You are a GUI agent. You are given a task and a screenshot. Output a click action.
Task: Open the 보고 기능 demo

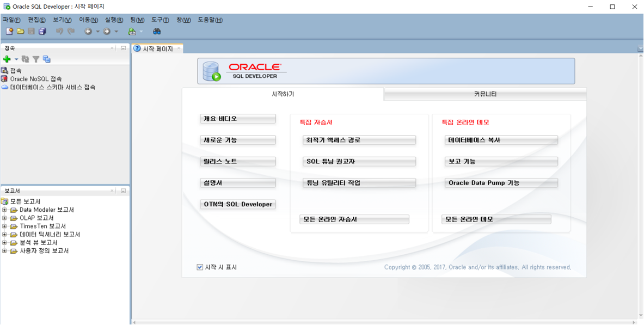tap(501, 162)
